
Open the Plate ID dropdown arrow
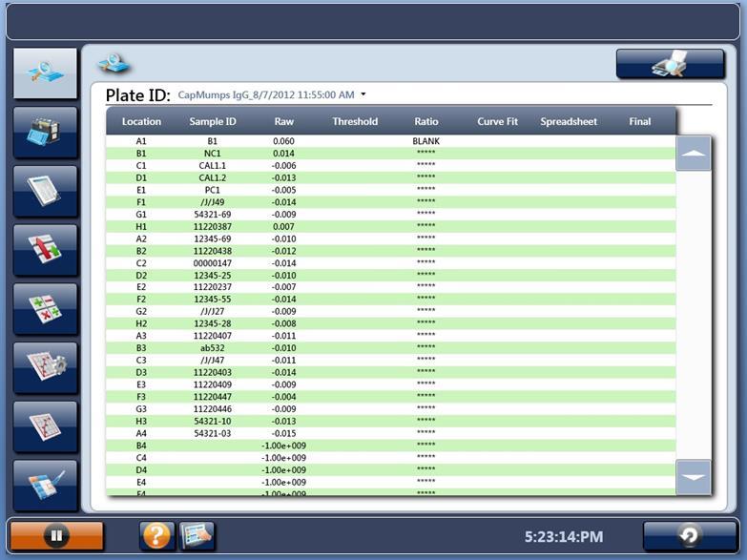point(363,94)
